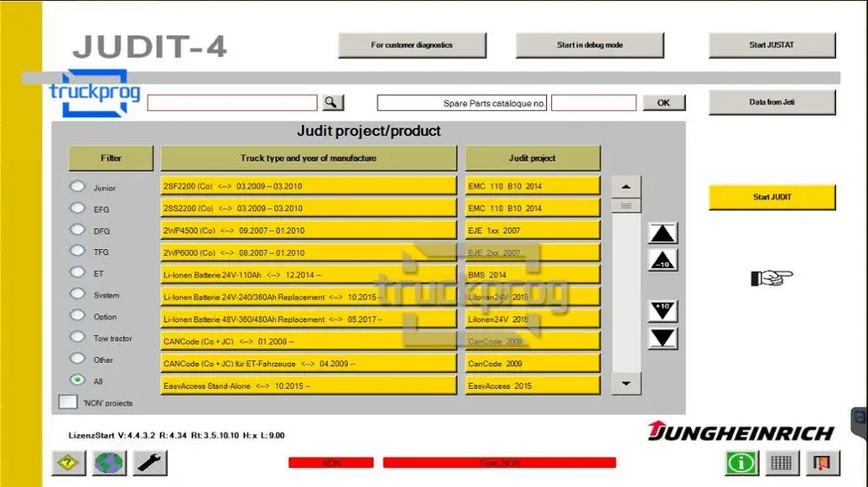Click the Judit project column header
868x487 pixels.
[533, 158]
